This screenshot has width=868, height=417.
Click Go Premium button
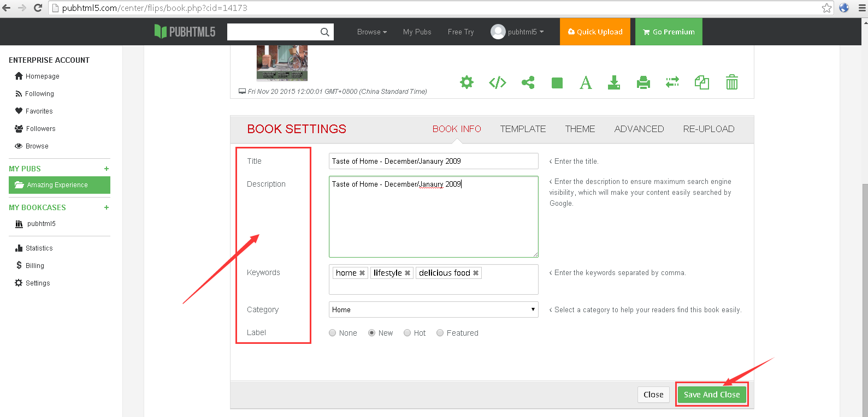[x=669, y=32]
